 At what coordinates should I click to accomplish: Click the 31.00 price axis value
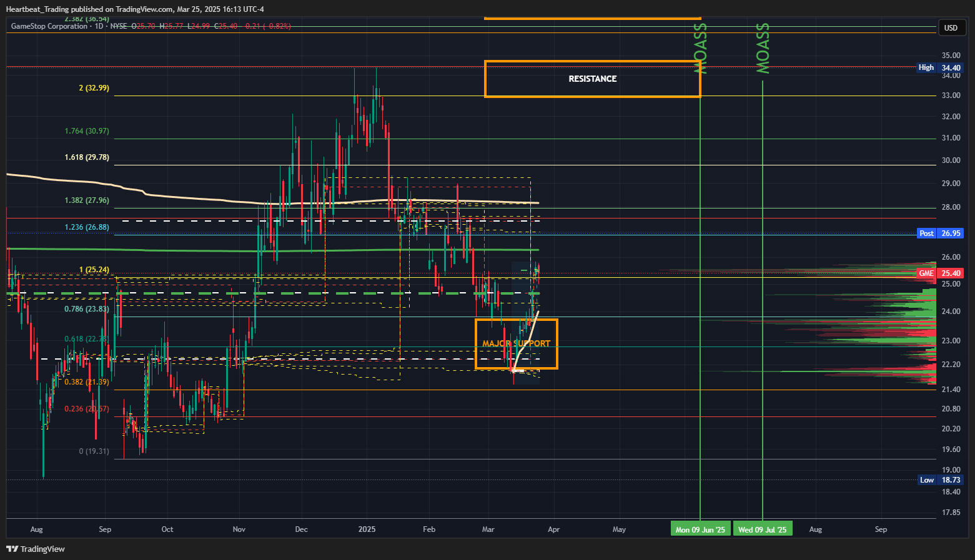click(x=951, y=138)
